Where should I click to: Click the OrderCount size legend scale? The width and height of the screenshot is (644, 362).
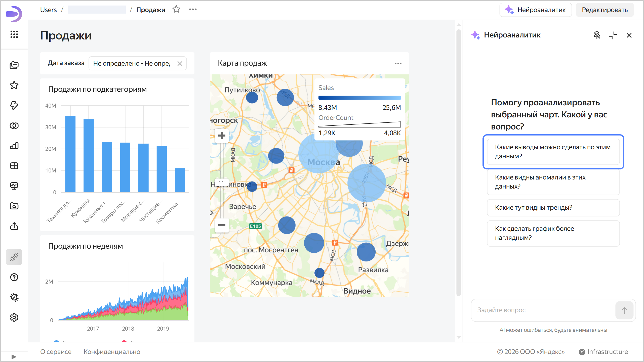tap(359, 124)
